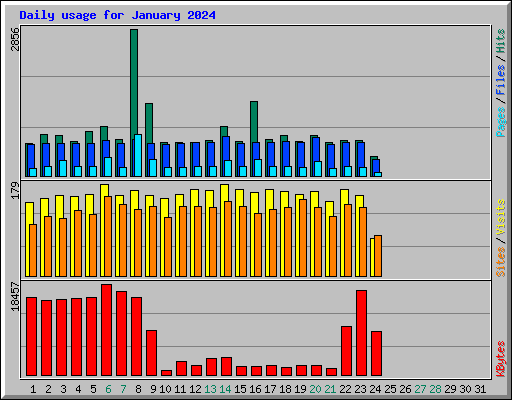This screenshot has height=400, width=512.
Task: Click day label 10 on the x-axis
Action: pyautogui.click(x=165, y=389)
